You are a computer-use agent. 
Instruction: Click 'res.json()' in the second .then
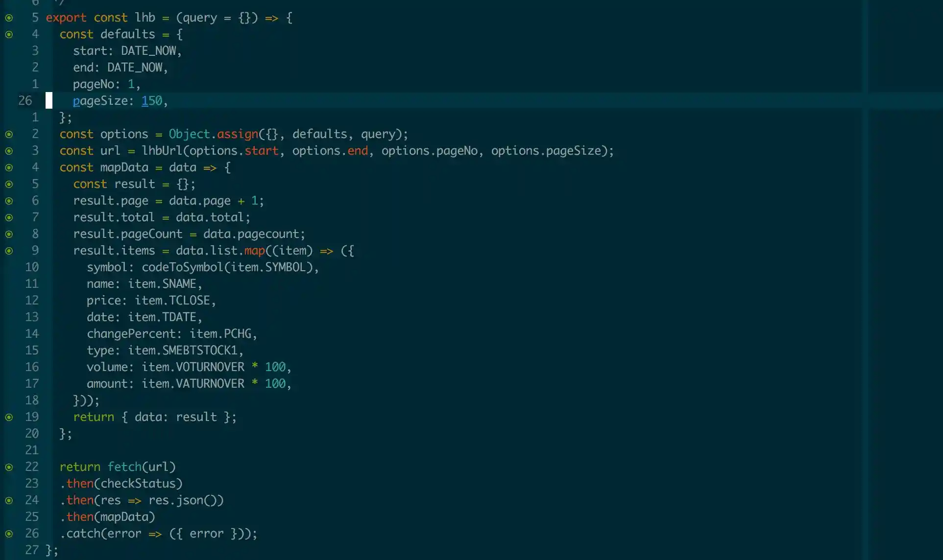click(x=183, y=500)
